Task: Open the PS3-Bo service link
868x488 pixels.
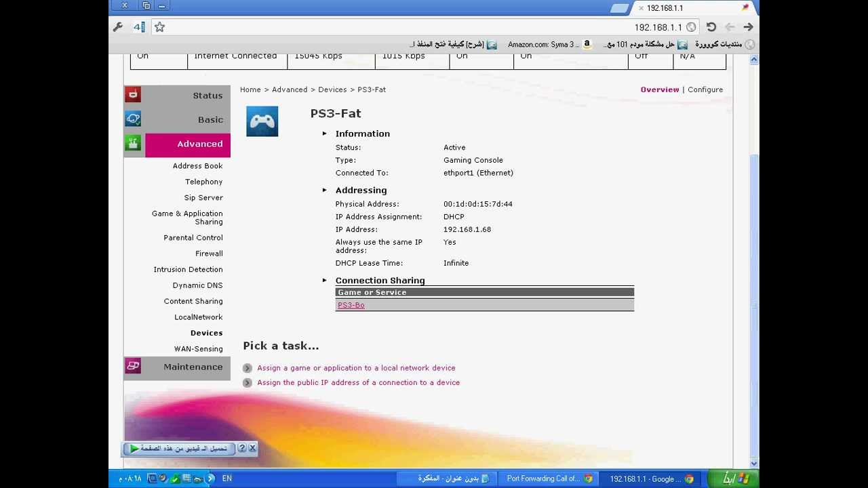Action: (x=351, y=306)
